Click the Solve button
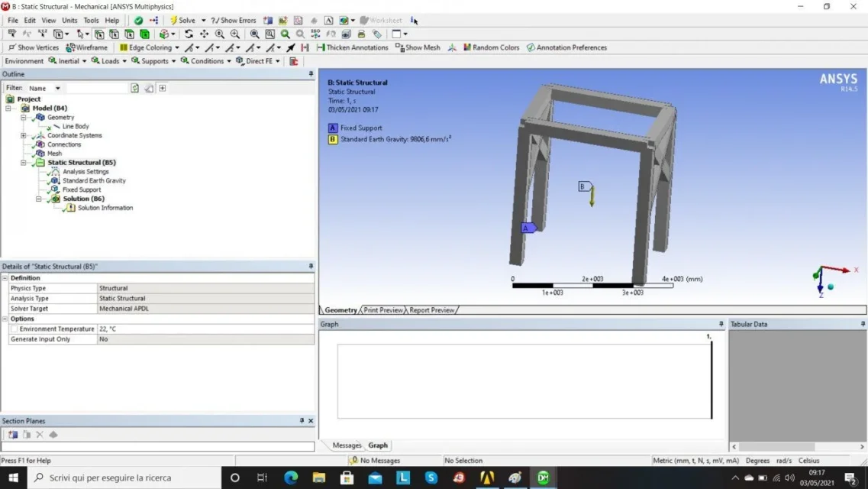 tap(182, 21)
